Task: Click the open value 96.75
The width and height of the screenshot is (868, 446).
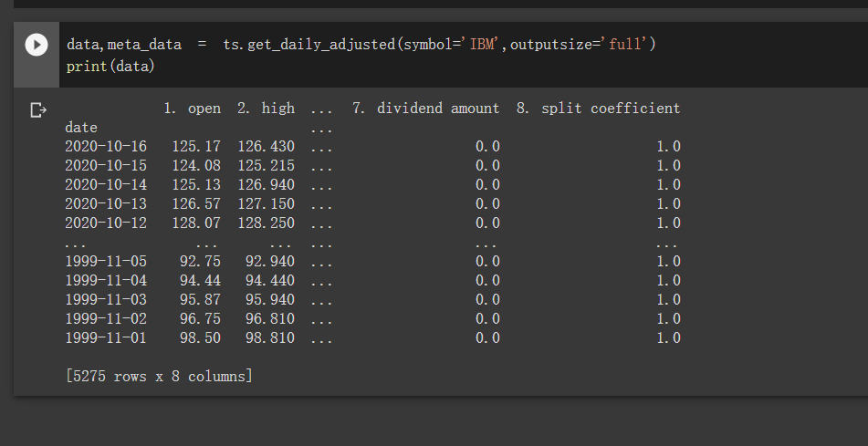Action: [200, 318]
